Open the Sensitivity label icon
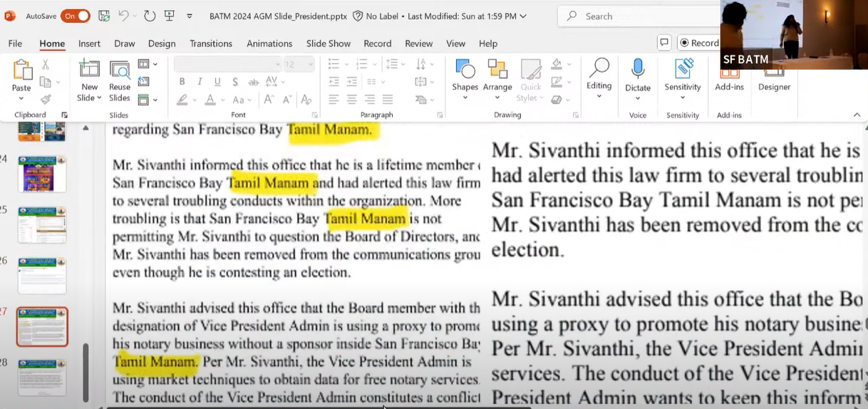The height and width of the screenshot is (409, 868). [683, 68]
